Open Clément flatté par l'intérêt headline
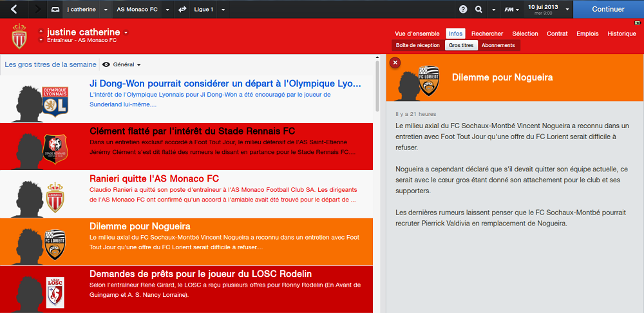This screenshot has width=644, height=313. [x=192, y=131]
